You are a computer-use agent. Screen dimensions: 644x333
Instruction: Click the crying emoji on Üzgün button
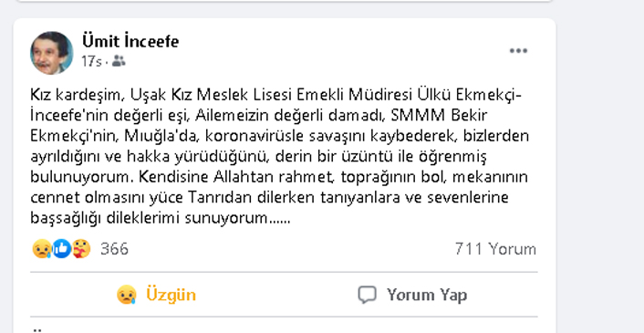click(x=127, y=295)
